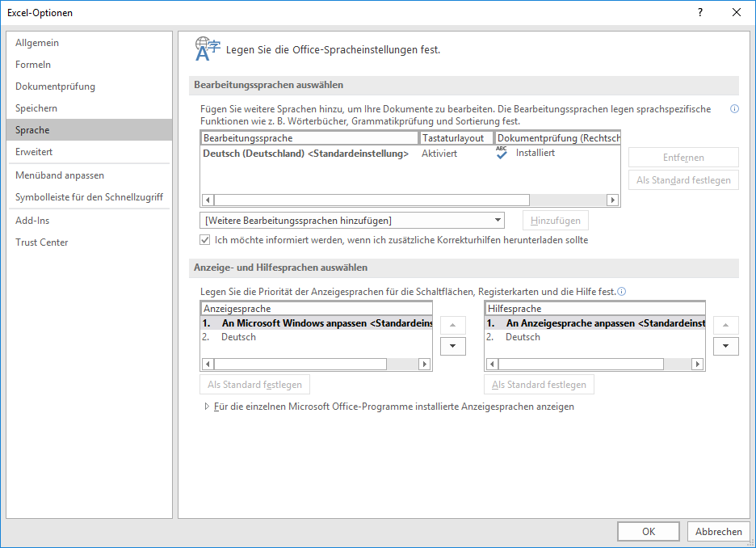
Task: Move Hilfesprache entry down with arrow button
Action: tap(725, 346)
